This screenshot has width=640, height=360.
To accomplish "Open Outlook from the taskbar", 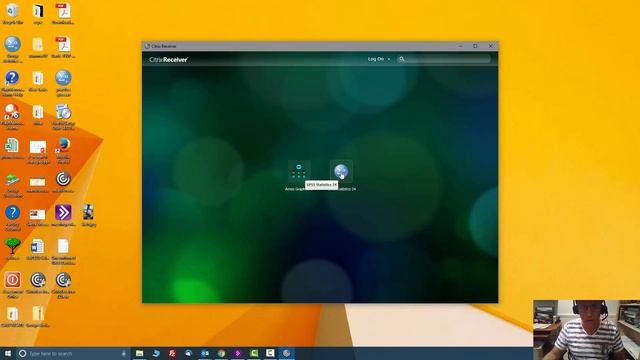I will pyautogui.click(x=205, y=353).
